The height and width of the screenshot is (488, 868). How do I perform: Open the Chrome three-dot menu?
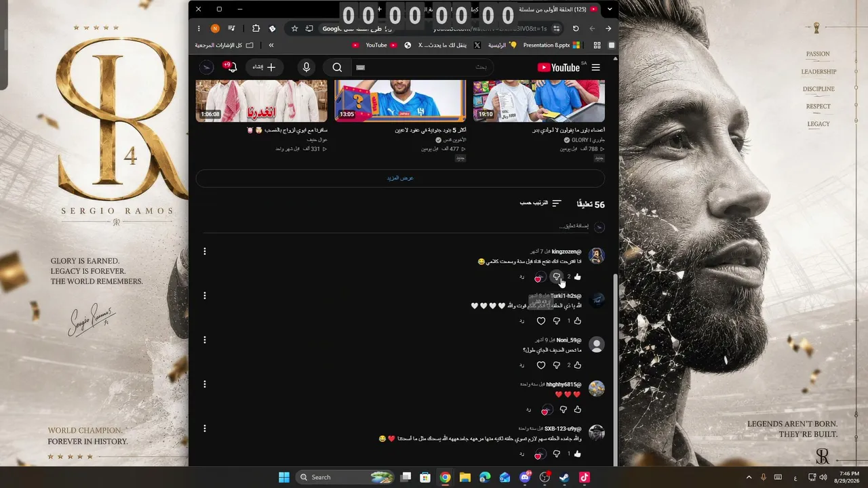pyautogui.click(x=199, y=28)
